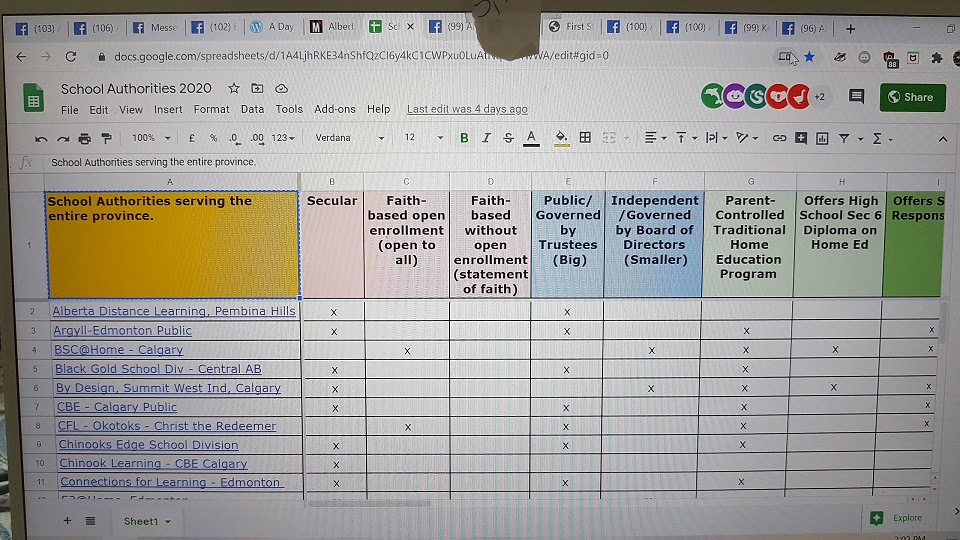Select the Paint format tool
960x540 pixels.
point(107,138)
